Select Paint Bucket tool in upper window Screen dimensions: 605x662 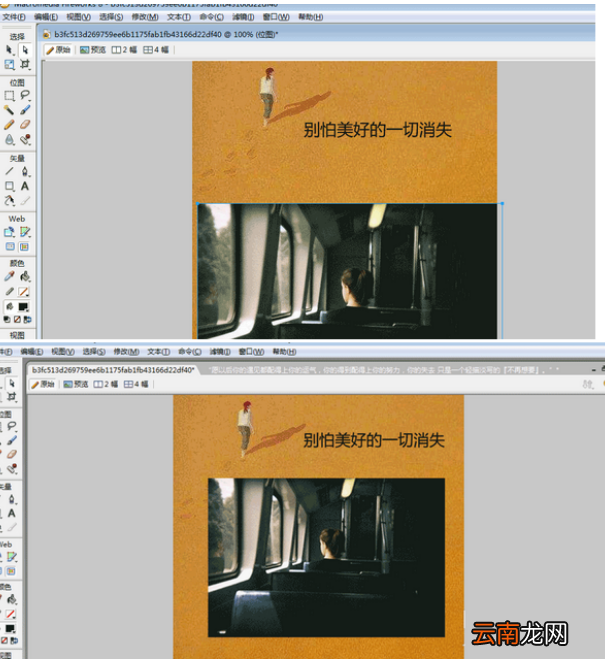tap(25, 277)
